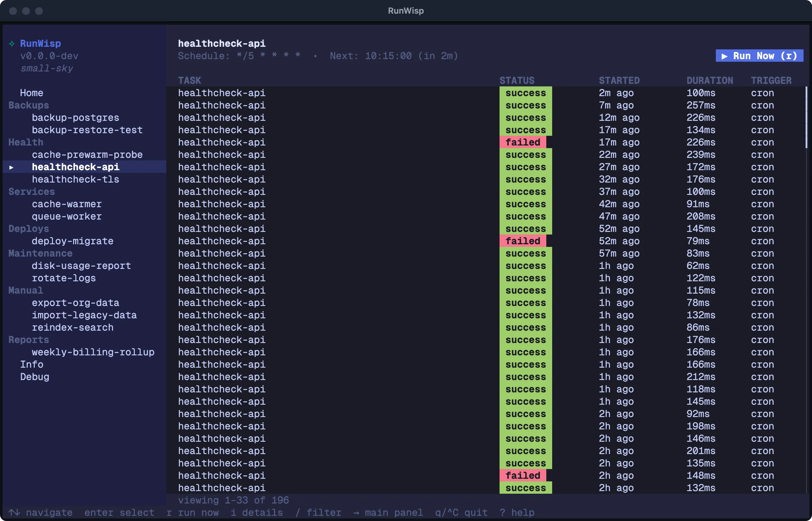Select queue-worker service
The height and width of the screenshot is (521, 812).
pyautogui.click(x=67, y=216)
